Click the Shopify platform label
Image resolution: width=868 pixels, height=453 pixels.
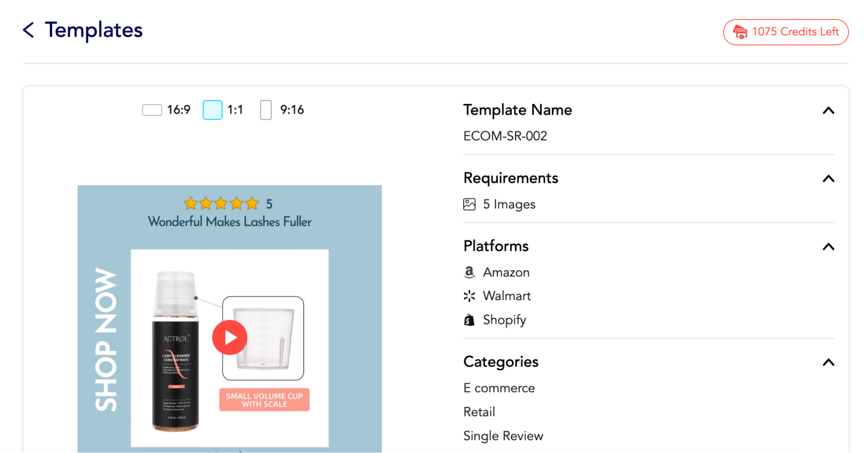[504, 320]
